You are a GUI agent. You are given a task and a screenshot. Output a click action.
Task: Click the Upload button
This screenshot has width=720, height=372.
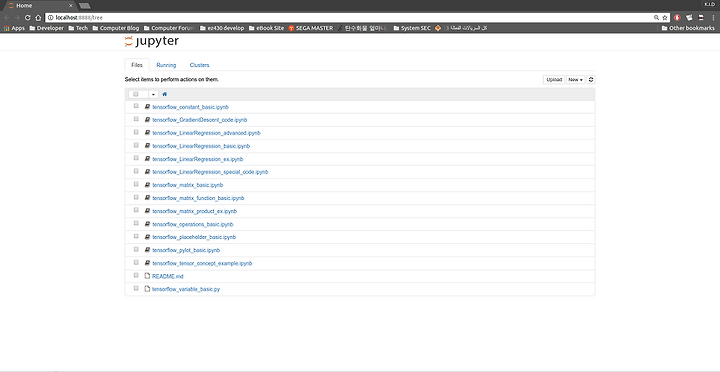point(554,79)
